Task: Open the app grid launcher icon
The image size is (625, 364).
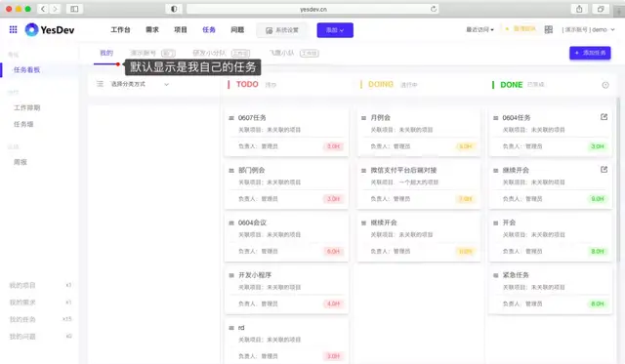Action: [13, 29]
